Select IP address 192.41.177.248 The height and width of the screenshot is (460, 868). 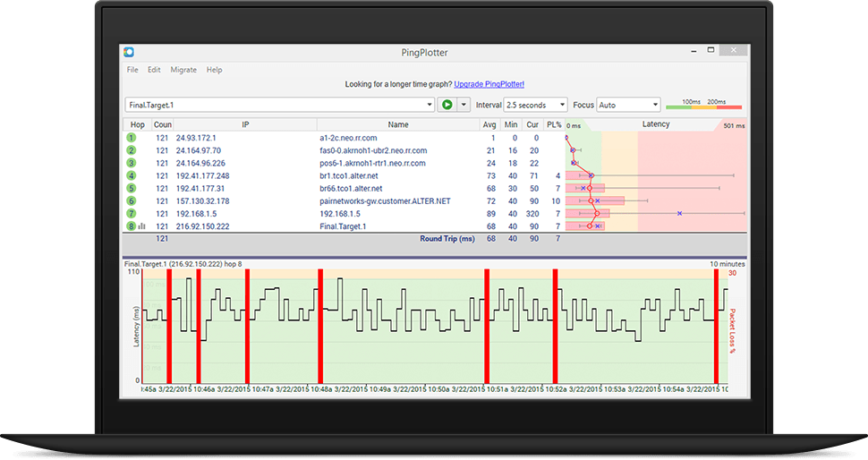tap(202, 176)
